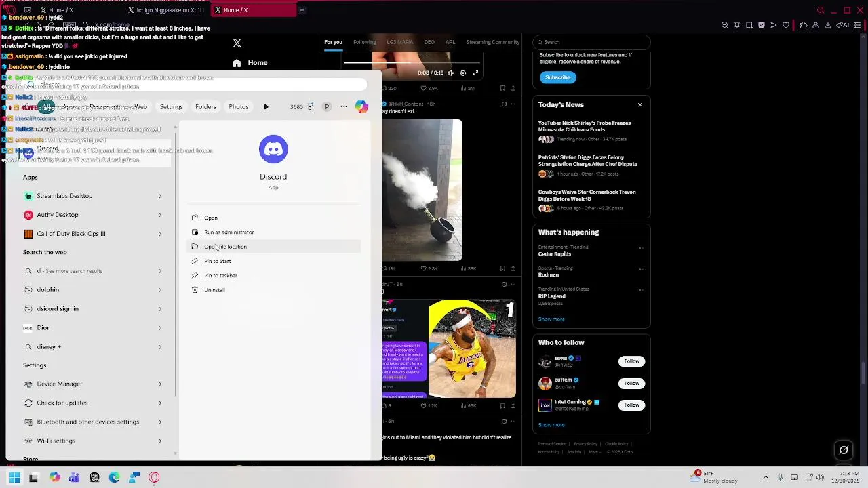Seek in the video progress bar

(x=412, y=64)
